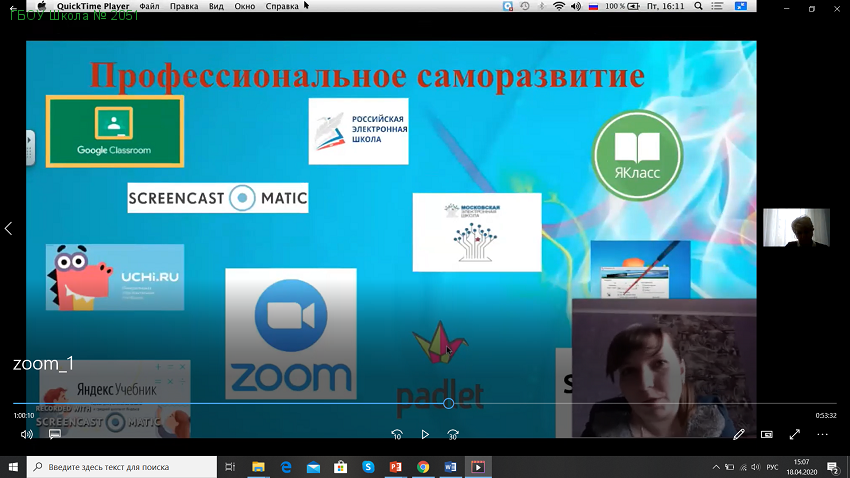Click the Правка menu in the recording

(184, 6)
